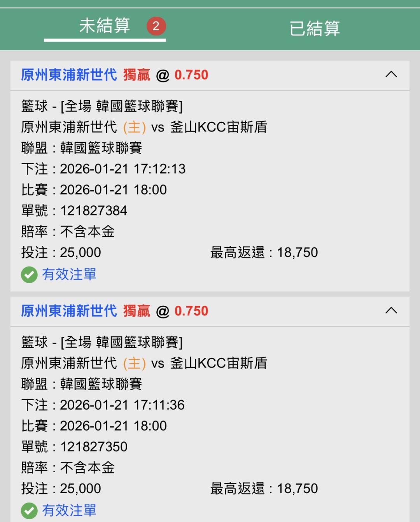
Task: Click orange (主) marker in order 121827350
Action: click(134, 363)
